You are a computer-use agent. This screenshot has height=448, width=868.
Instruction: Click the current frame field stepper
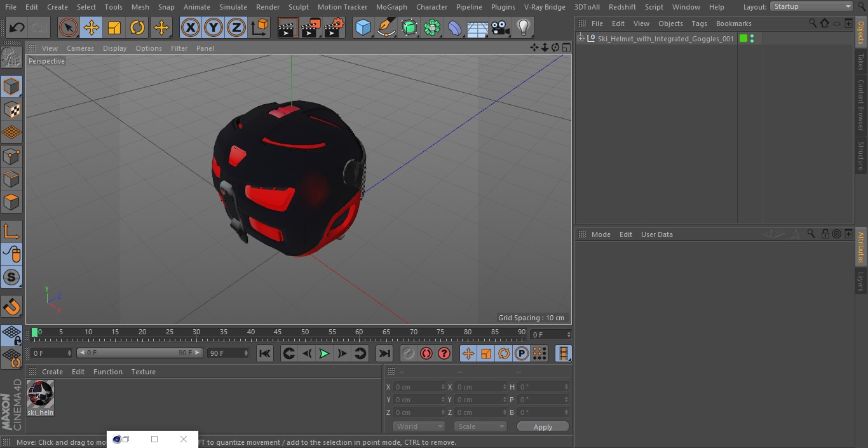pos(568,334)
